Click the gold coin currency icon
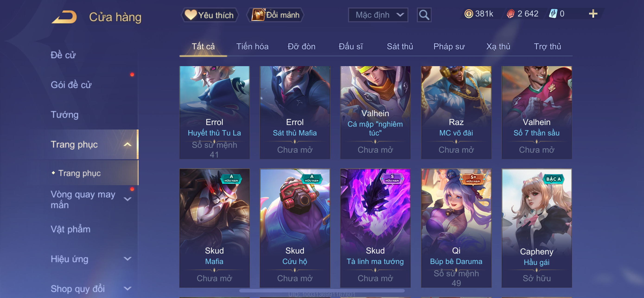This screenshot has height=298, width=644. coord(469,14)
